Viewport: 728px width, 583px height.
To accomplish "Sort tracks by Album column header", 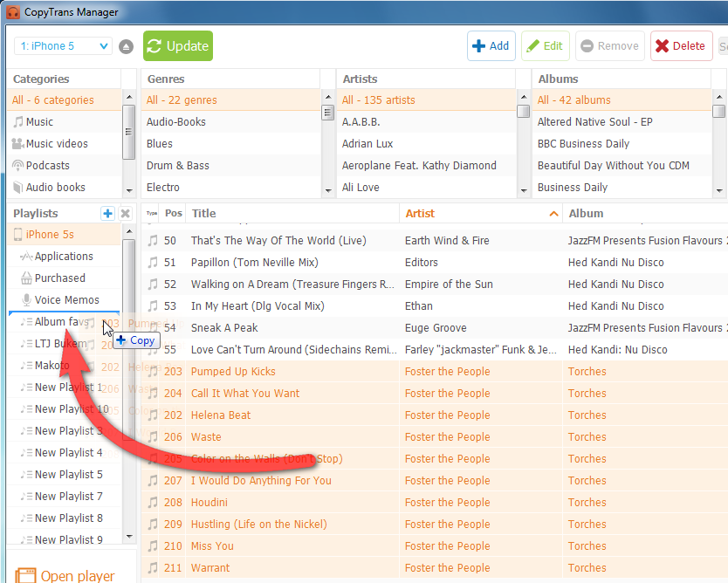I will (645, 214).
